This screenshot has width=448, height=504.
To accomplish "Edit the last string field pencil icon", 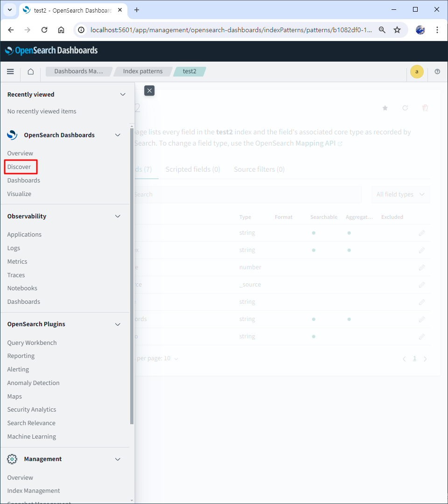I will tap(422, 336).
